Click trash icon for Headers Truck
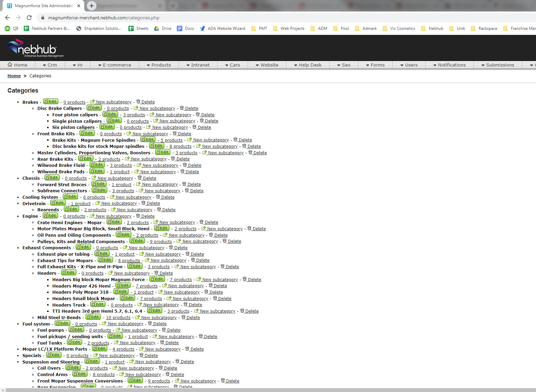536x392 pixels. [185, 305]
